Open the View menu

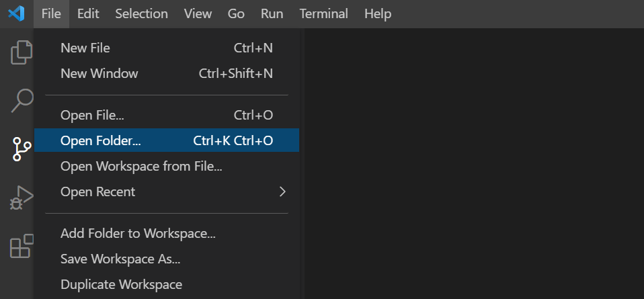coord(198,13)
